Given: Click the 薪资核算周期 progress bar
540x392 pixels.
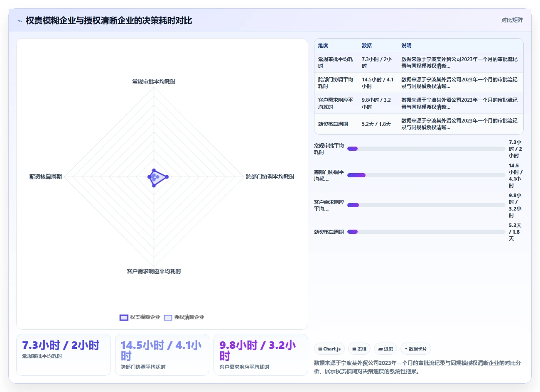Looking at the screenshot, I should (426, 232).
